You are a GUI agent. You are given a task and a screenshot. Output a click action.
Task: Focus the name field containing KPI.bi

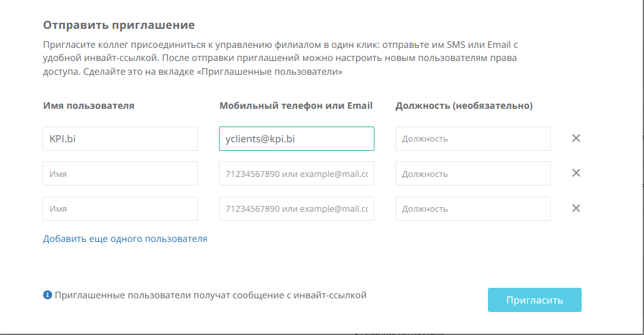point(120,139)
